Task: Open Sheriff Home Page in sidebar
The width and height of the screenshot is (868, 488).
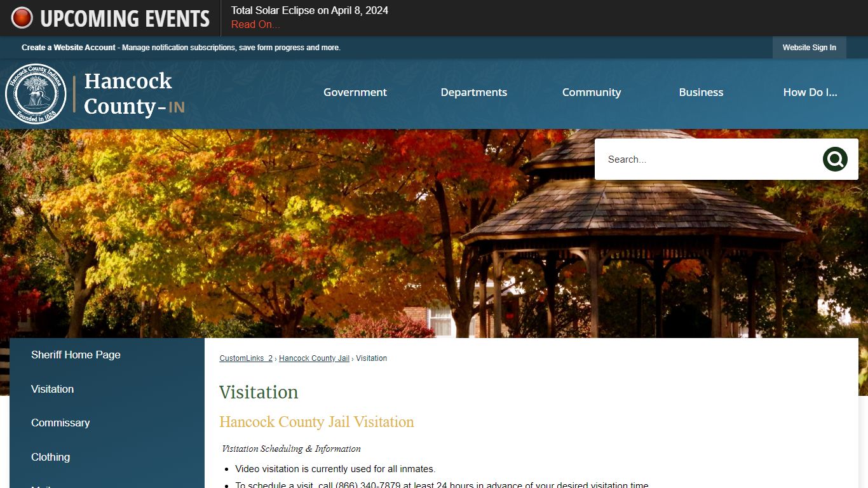Action: [x=76, y=355]
